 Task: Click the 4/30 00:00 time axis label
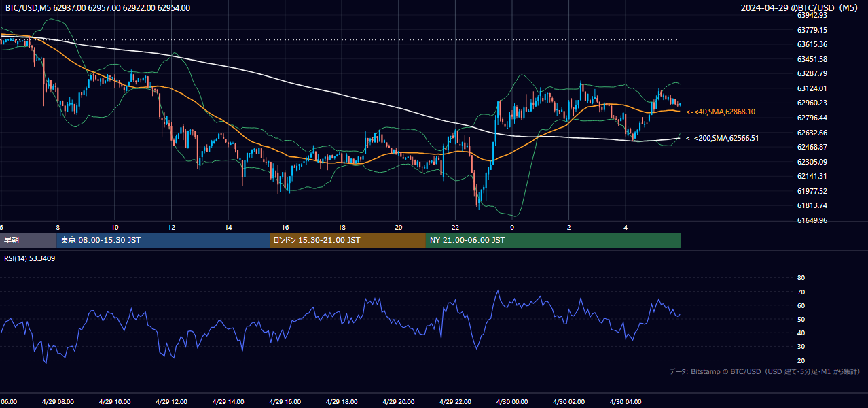(512, 402)
